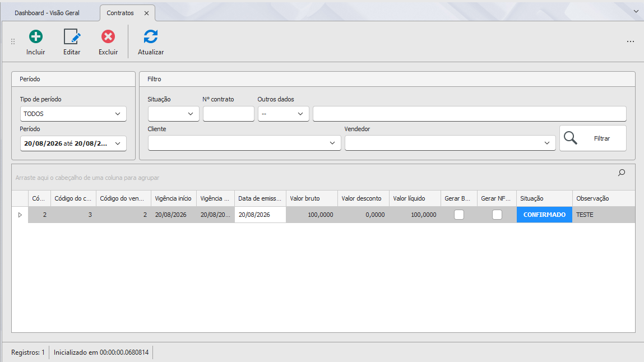
Task: Click the Data de emiss... column header
Action: (x=260, y=198)
